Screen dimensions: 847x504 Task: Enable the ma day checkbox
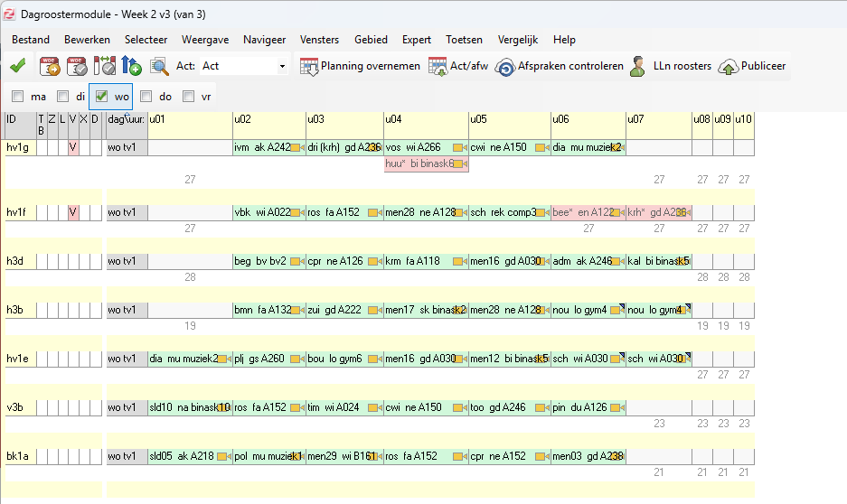[x=18, y=96]
